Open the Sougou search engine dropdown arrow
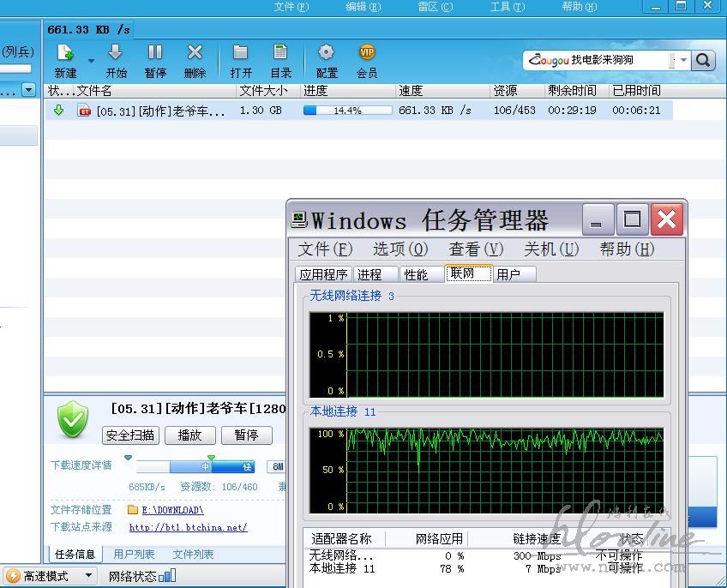The image size is (727, 588). (683, 60)
